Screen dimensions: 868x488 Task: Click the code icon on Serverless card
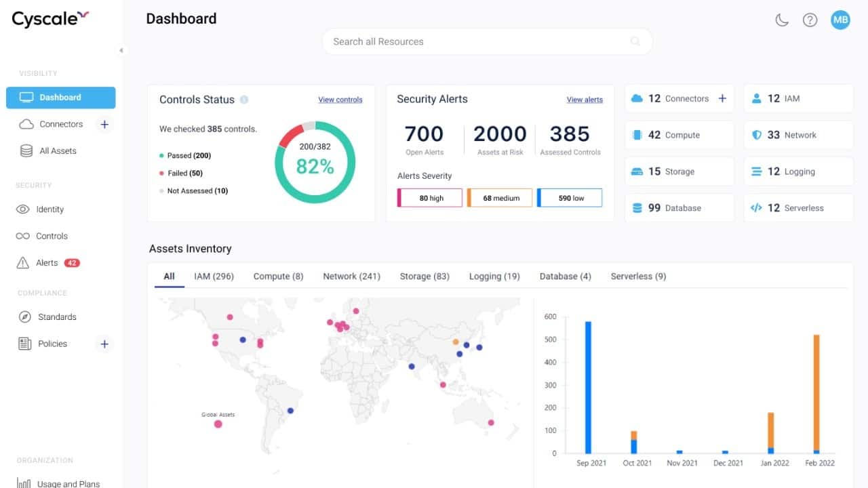757,208
